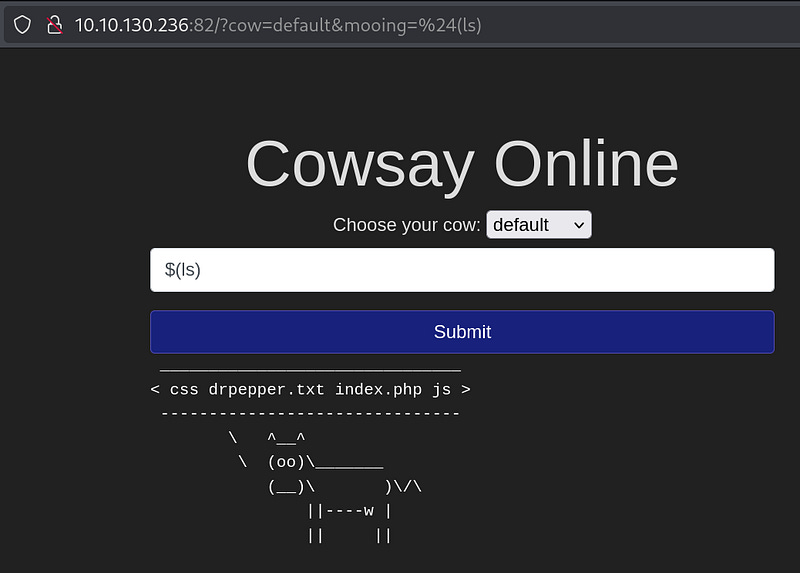Click the Submit button
This screenshot has width=800, height=573.
(462, 332)
